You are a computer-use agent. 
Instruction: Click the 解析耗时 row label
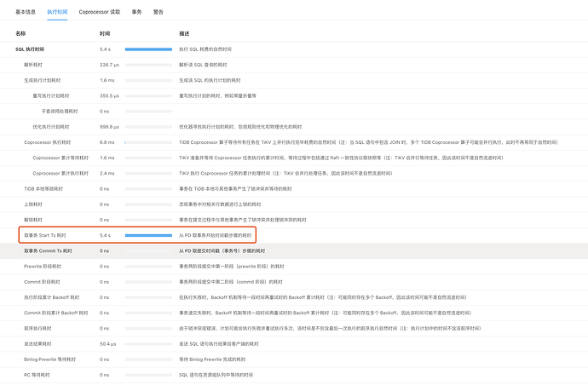[x=33, y=65]
